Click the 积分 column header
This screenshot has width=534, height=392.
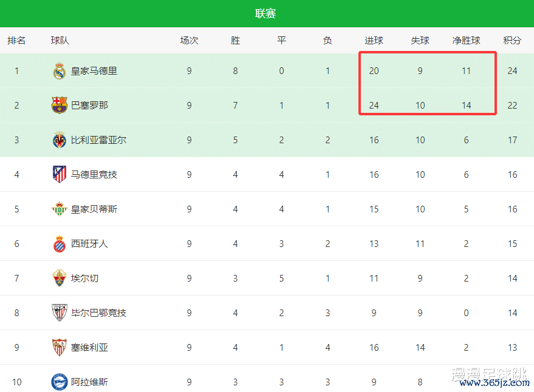(512, 41)
